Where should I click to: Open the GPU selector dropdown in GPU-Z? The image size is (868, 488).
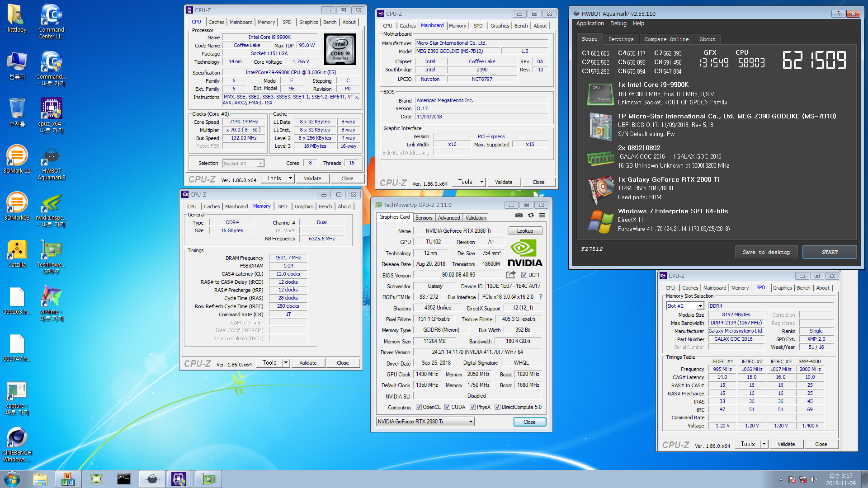pos(425,422)
